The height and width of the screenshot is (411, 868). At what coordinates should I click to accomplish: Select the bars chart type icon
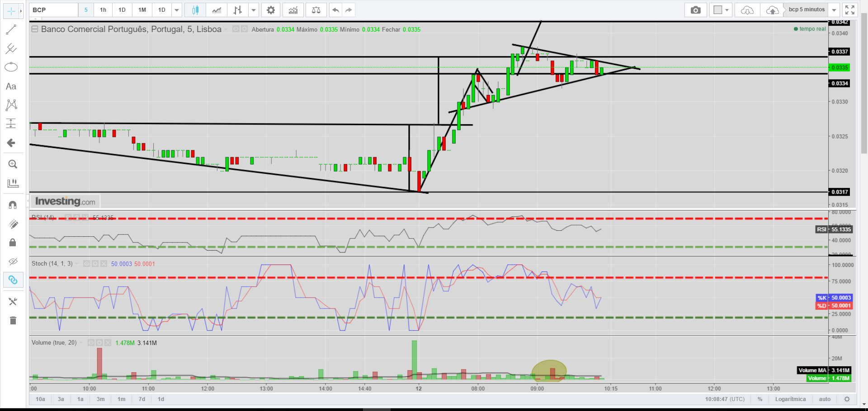(x=238, y=10)
